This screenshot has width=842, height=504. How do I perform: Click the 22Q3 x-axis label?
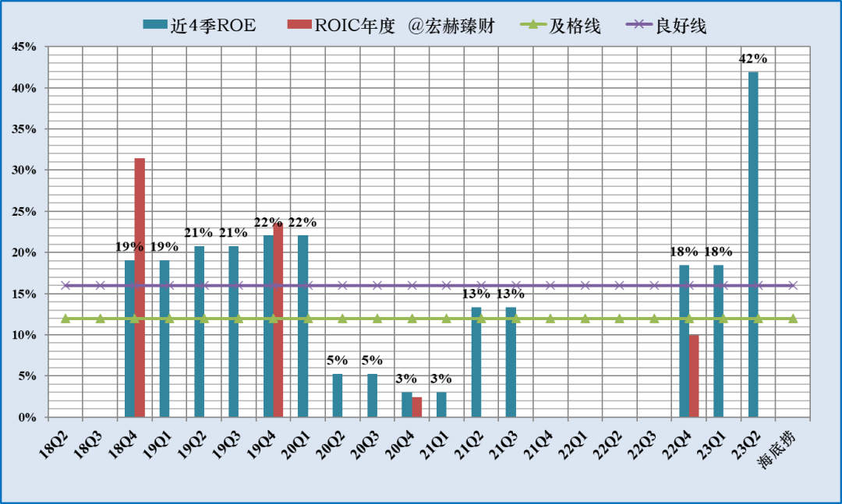(x=642, y=444)
